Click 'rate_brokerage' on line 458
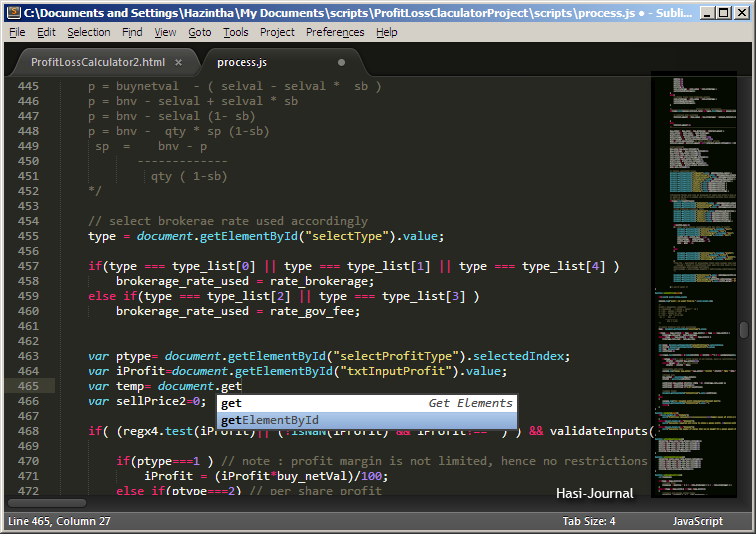Screen dimensions: 756x534 pyautogui.click(x=319, y=281)
